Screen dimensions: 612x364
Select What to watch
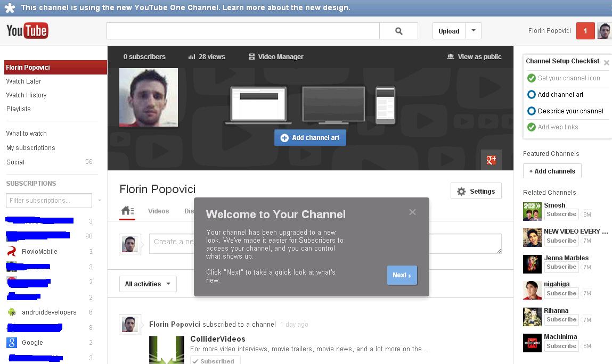point(26,134)
